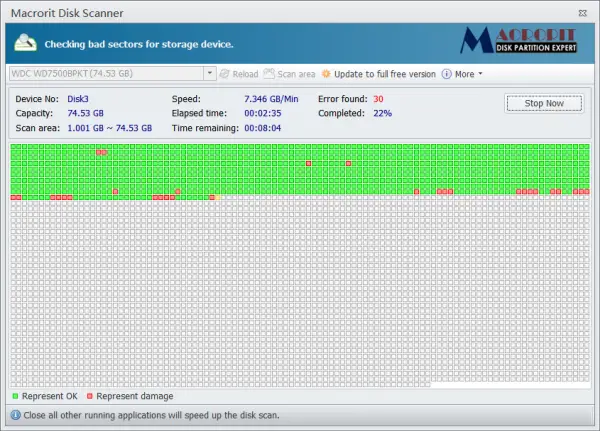The width and height of the screenshot is (600, 431).
Task: Click the Stop Now button
Action: coord(544,103)
